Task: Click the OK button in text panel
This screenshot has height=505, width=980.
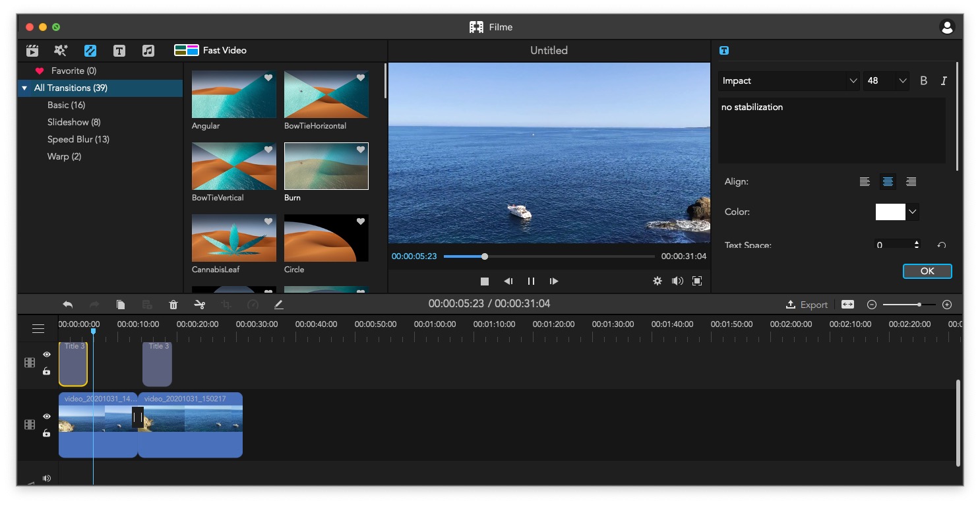Action: (x=927, y=271)
